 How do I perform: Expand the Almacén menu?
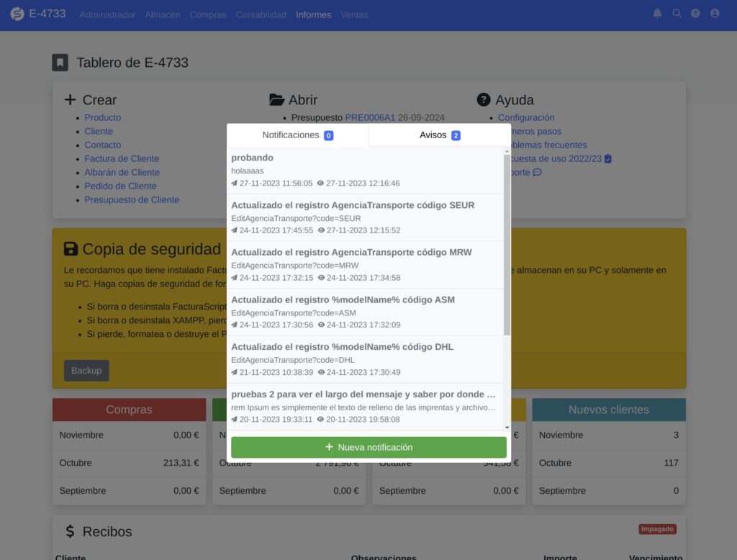(163, 14)
